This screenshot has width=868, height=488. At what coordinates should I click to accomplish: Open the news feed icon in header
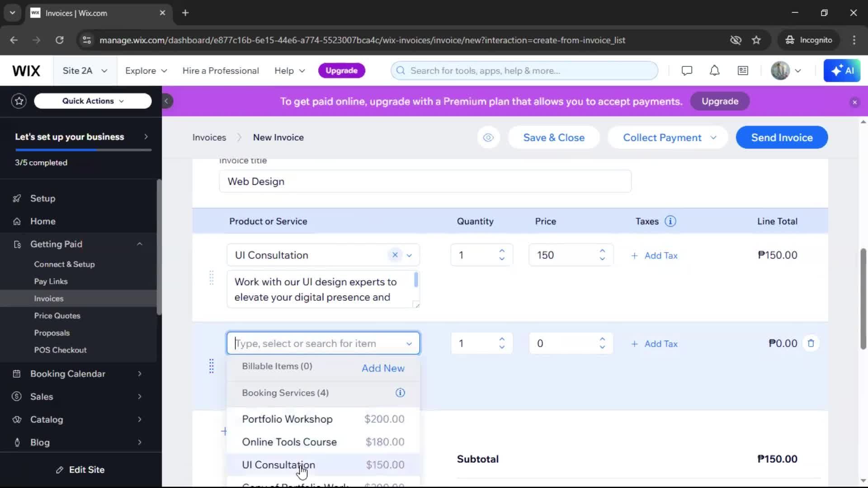point(743,70)
